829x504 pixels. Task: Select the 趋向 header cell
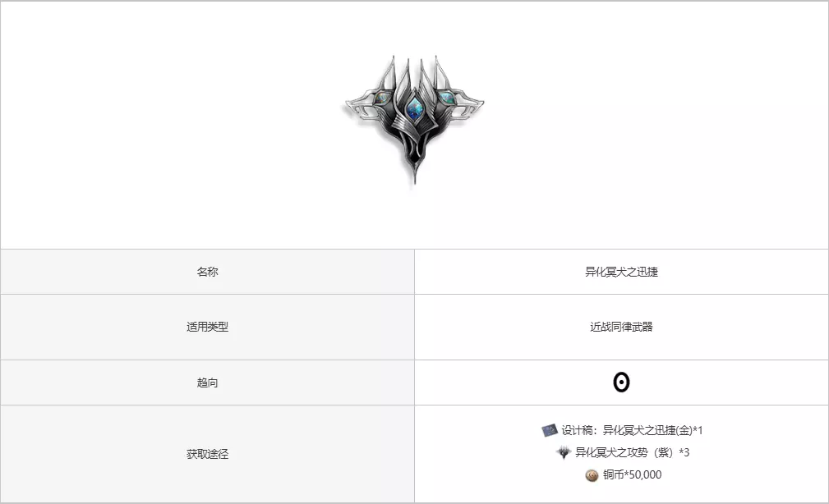[x=207, y=383]
